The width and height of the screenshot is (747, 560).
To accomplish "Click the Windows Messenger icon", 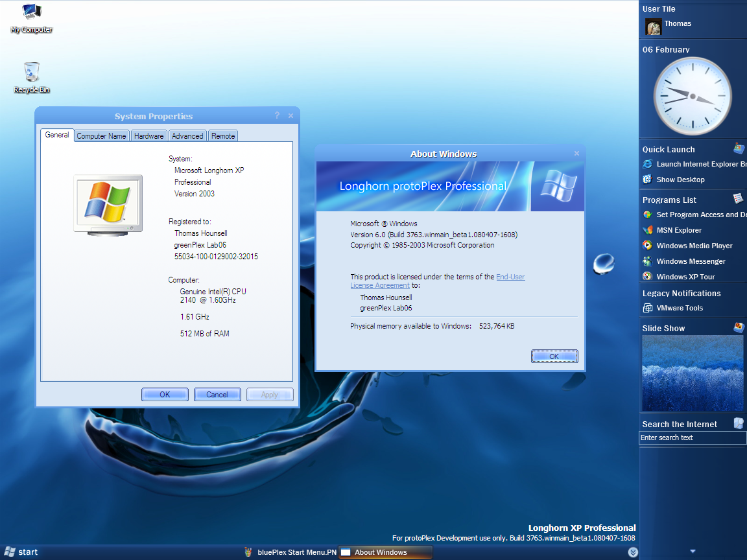I will [x=647, y=261].
